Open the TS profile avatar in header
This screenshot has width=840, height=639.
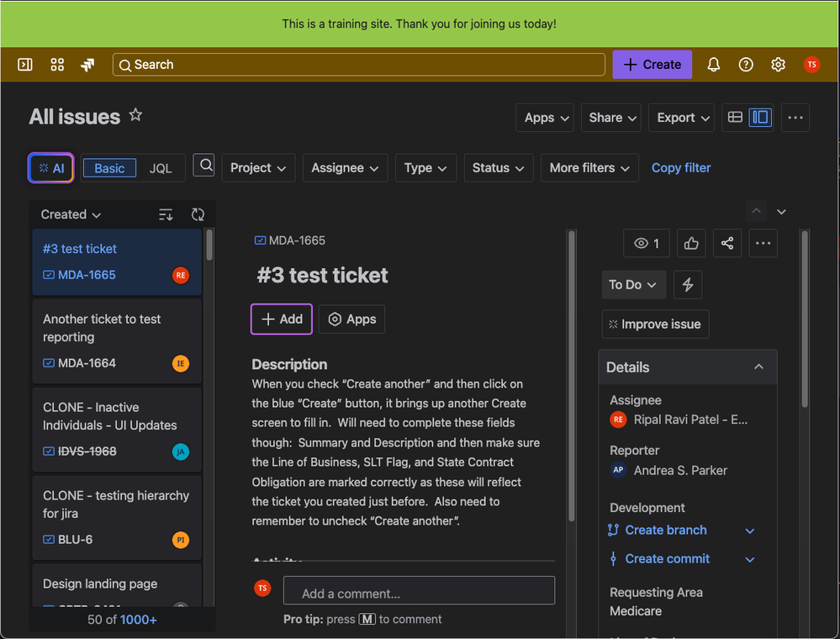(x=811, y=65)
